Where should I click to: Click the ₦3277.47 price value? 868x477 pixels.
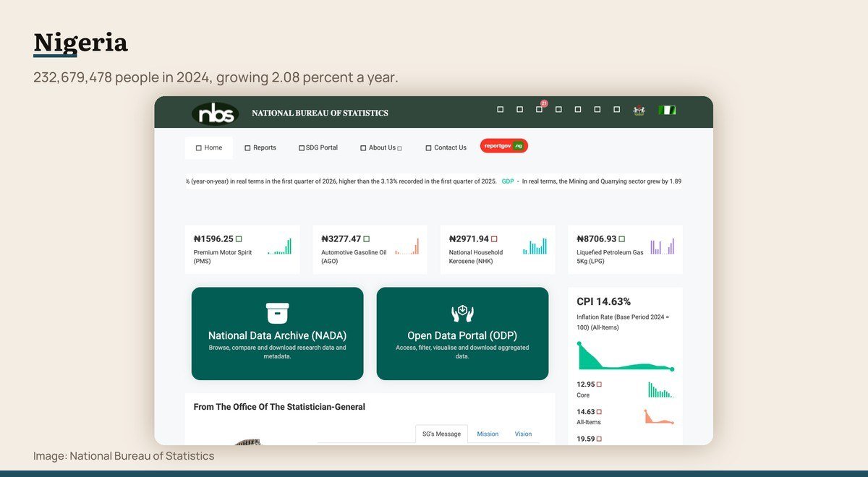coord(341,239)
